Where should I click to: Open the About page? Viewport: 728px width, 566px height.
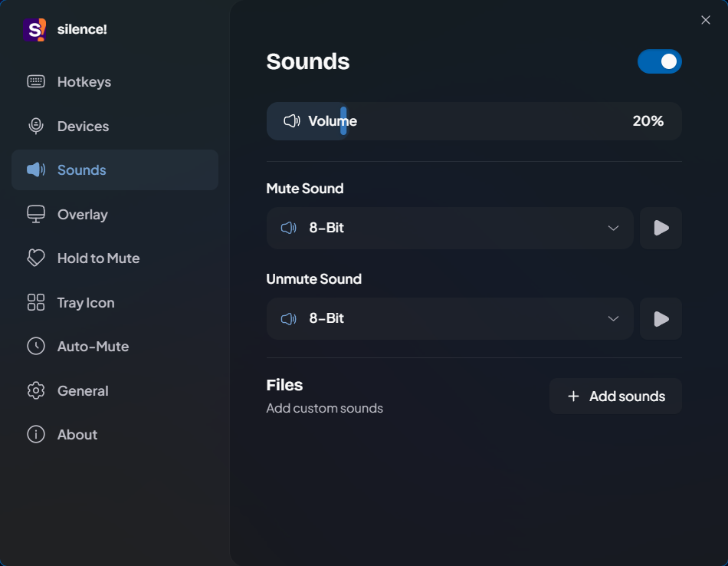tap(115, 435)
